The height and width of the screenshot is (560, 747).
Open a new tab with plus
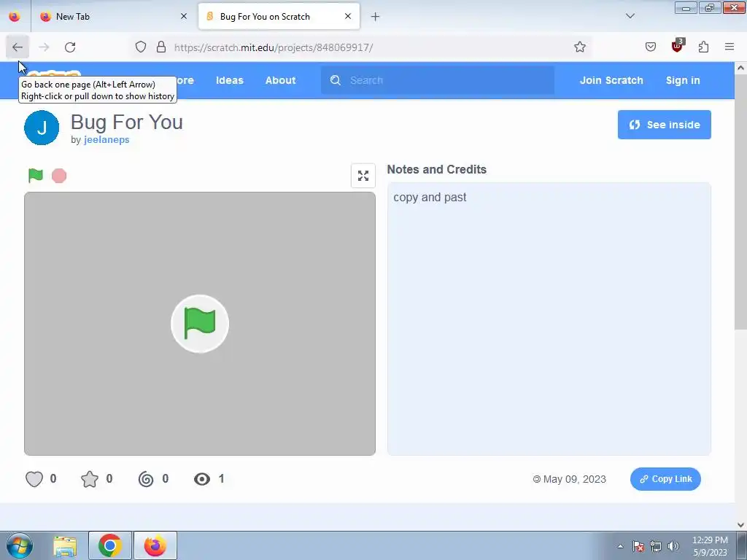coord(376,17)
